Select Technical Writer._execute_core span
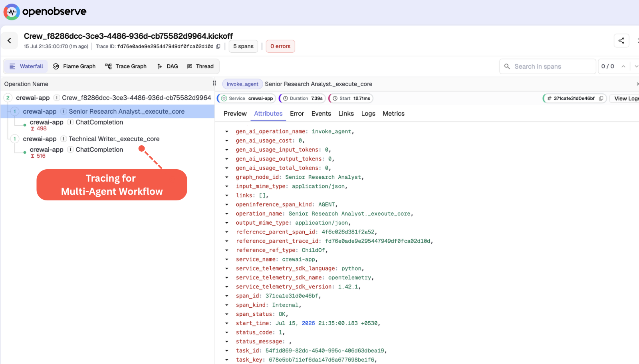This screenshot has width=639, height=364. (107, 139)
